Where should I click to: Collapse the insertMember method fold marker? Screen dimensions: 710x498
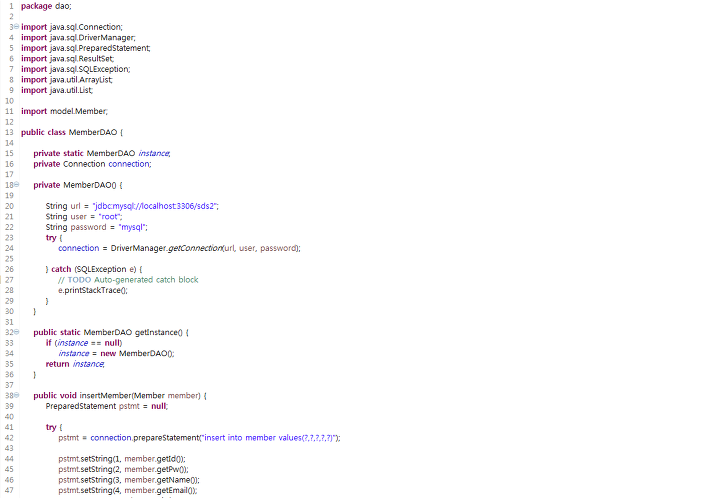[17, 395]
